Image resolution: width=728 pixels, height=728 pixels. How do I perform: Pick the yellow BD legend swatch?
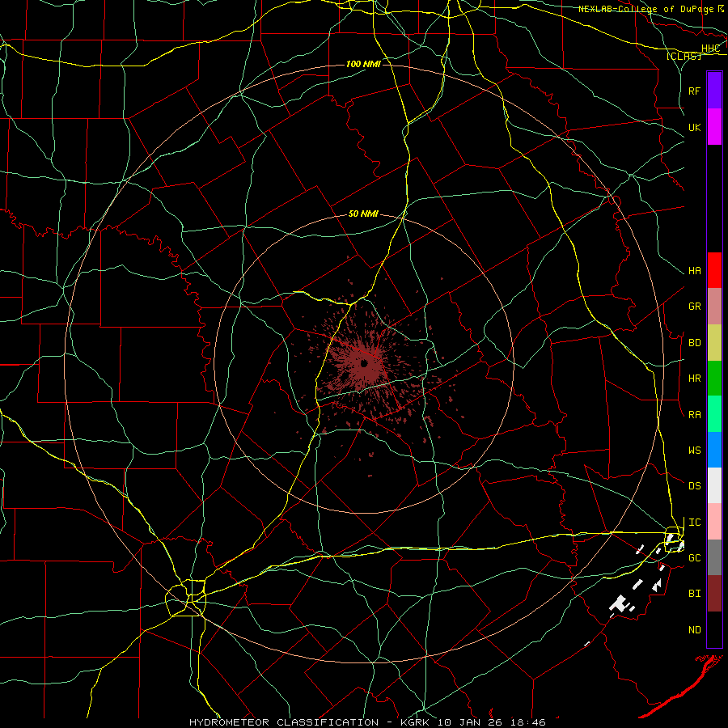(714, 343)
